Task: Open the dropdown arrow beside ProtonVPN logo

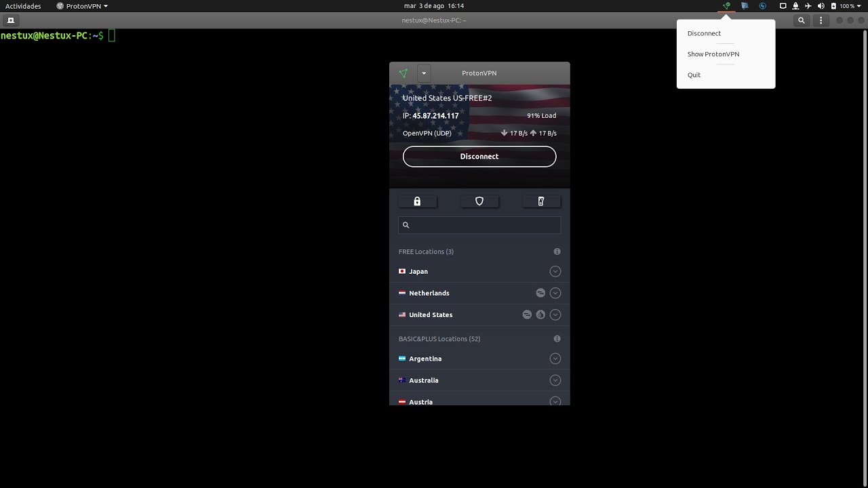Action: point(424,73)
